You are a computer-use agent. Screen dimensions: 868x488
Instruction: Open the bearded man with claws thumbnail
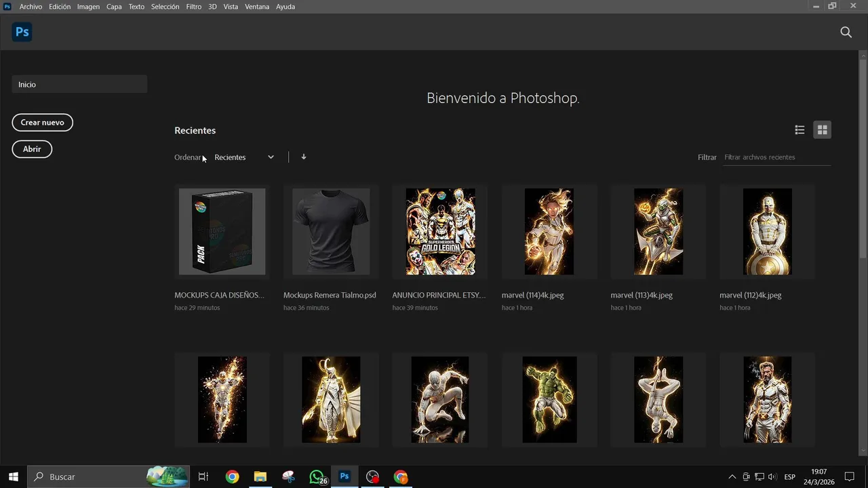coord(767,400)
